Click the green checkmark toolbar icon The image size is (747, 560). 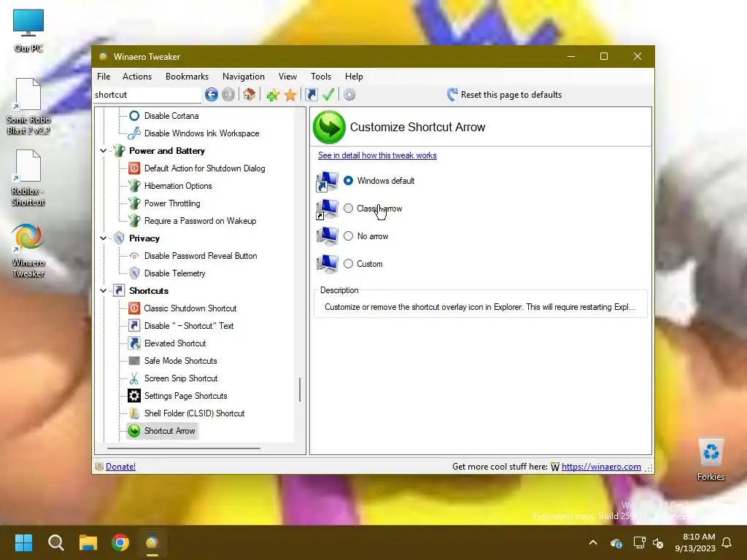tap(328, 95)
